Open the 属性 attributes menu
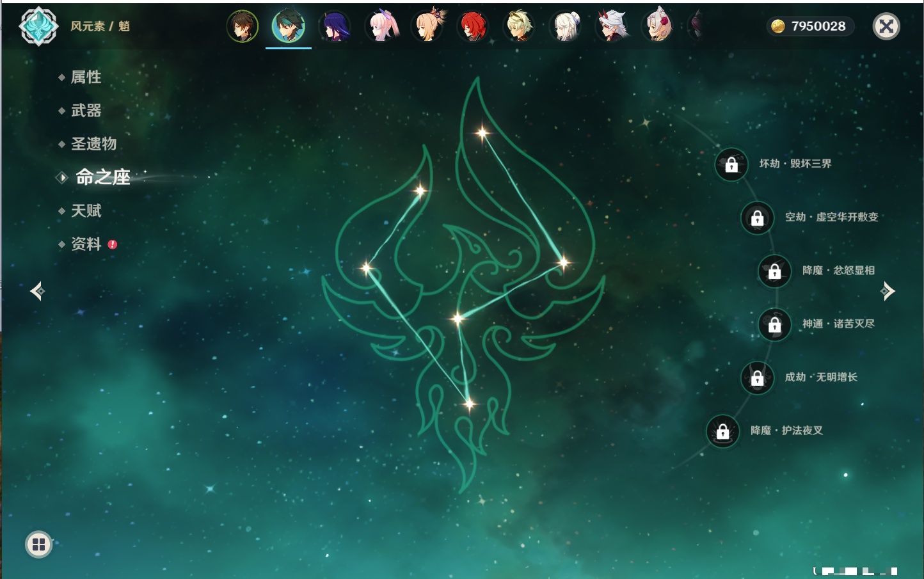Screen dimensions: 924x579 pos(86,77)
